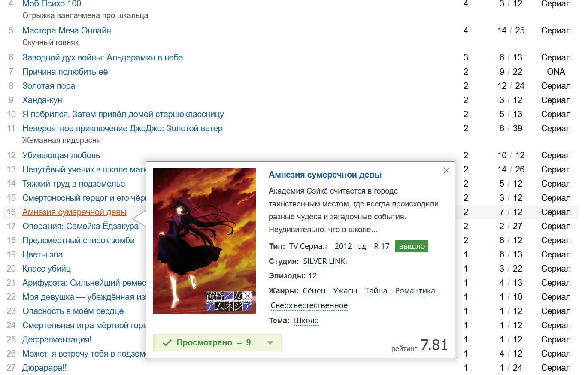588x375 pixels.
Task: Open Причина полюбить её entry
Action: [65, 72]
